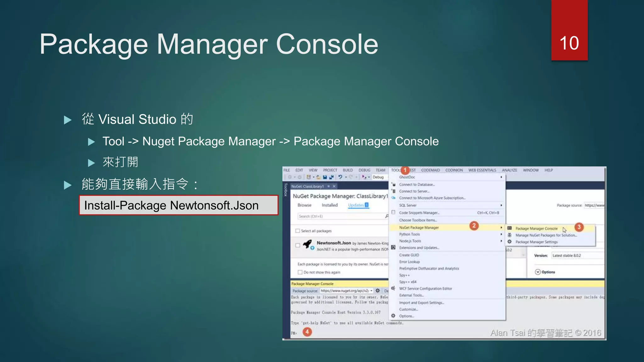Expand the SQL Server submenu arrow

501,205
